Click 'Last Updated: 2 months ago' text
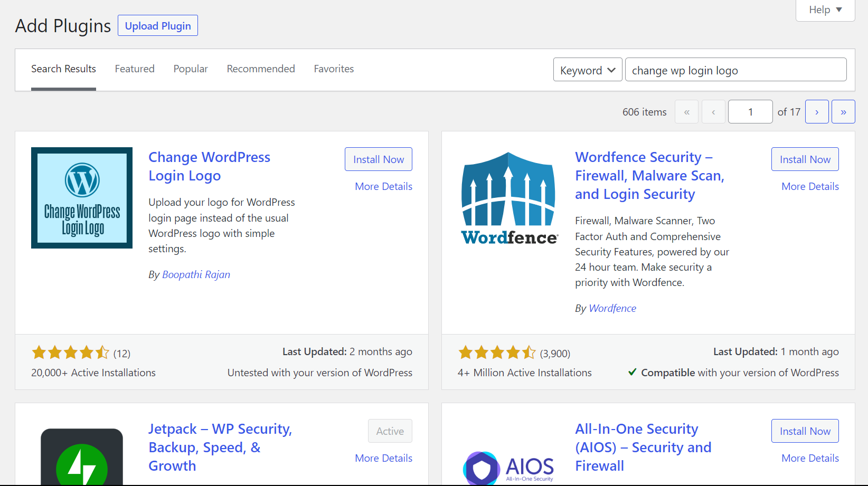The width and height of the screenshot is (868, 486). [x=347, y=352]
